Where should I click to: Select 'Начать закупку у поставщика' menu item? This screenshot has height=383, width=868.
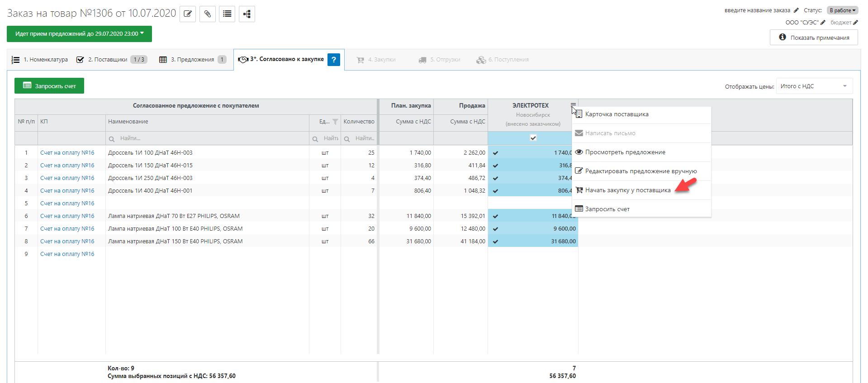627,190
